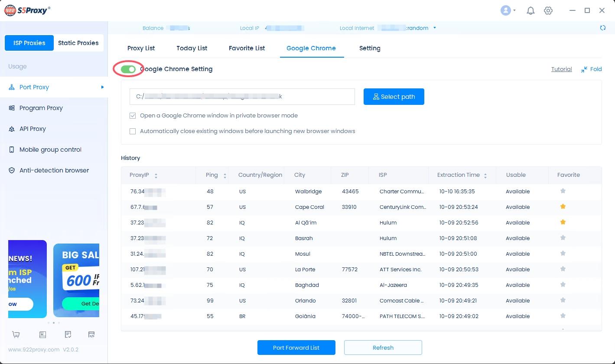Open the Tutorial link

click(x=561, y=69)
